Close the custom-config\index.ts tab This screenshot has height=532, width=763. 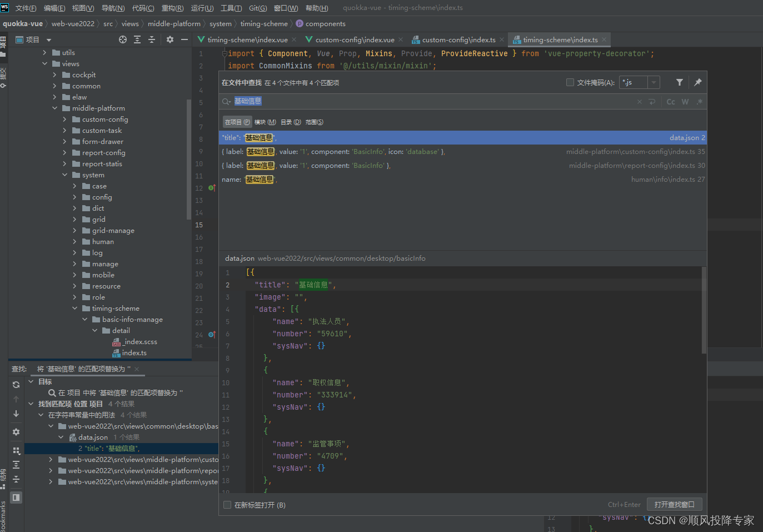point(502,39)
